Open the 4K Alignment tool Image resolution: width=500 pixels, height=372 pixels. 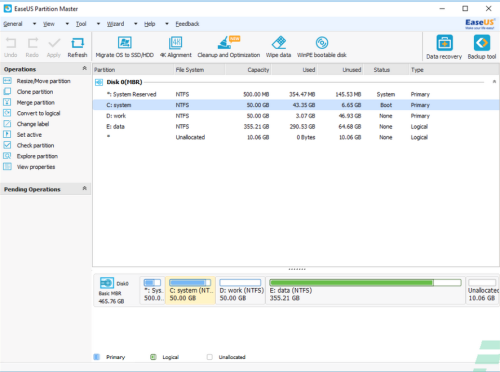click(176, 47)
